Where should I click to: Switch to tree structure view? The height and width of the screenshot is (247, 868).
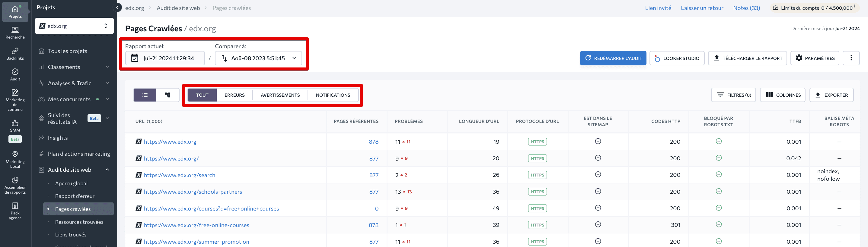[x=168, y=95]
